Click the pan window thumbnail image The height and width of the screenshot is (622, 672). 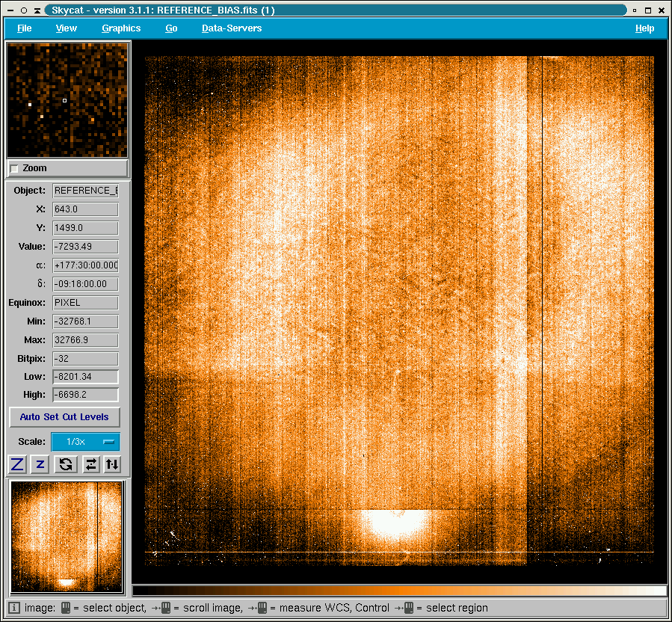pos(67,537)
